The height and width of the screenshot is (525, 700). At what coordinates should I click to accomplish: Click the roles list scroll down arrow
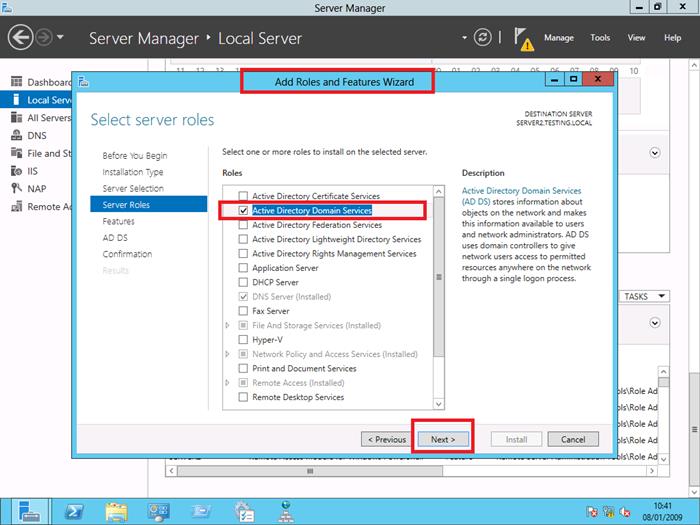pyautogui.click(x=438, y=404)
